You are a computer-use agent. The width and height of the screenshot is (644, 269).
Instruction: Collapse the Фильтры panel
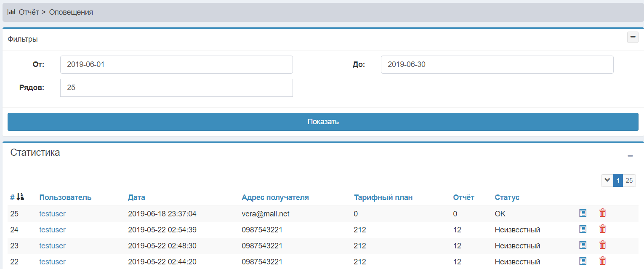(x=633, y=37)
